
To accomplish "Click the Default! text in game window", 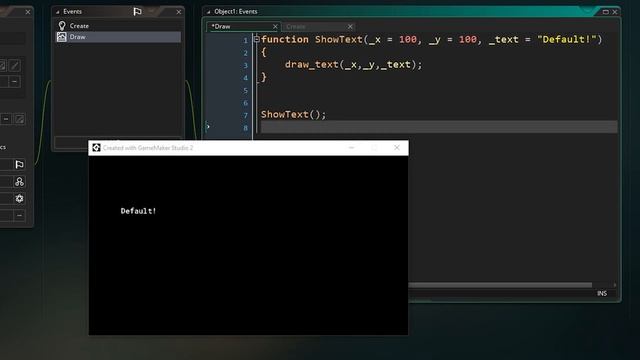I will click(x=138, y=211).
